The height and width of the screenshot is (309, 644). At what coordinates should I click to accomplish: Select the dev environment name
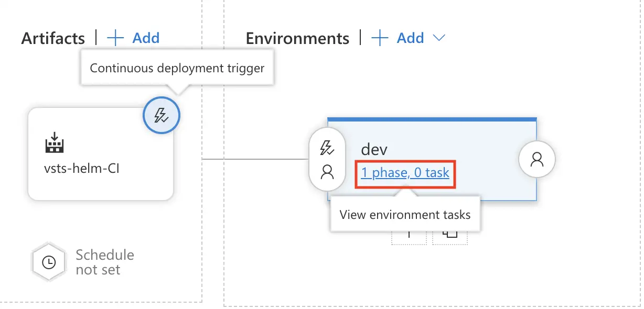coord(374,150)
